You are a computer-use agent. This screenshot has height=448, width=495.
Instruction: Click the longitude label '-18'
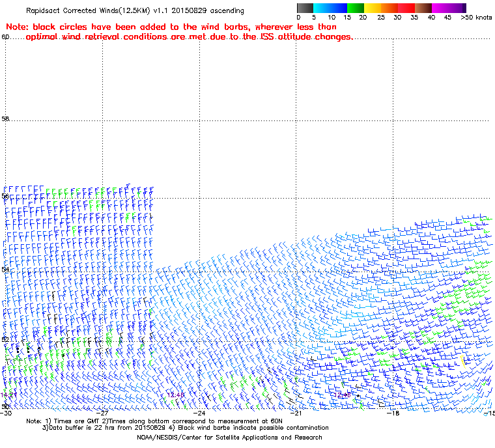coord(393,413)
